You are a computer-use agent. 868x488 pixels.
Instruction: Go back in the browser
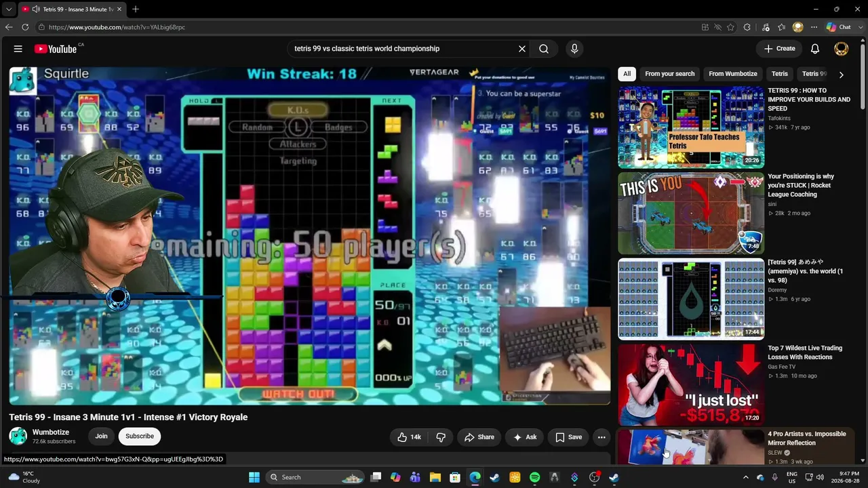(9, 27)
